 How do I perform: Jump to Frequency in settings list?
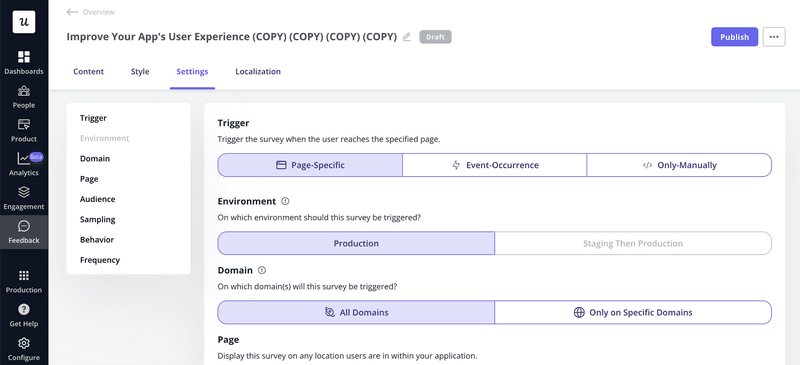click(x=100, y=260)
